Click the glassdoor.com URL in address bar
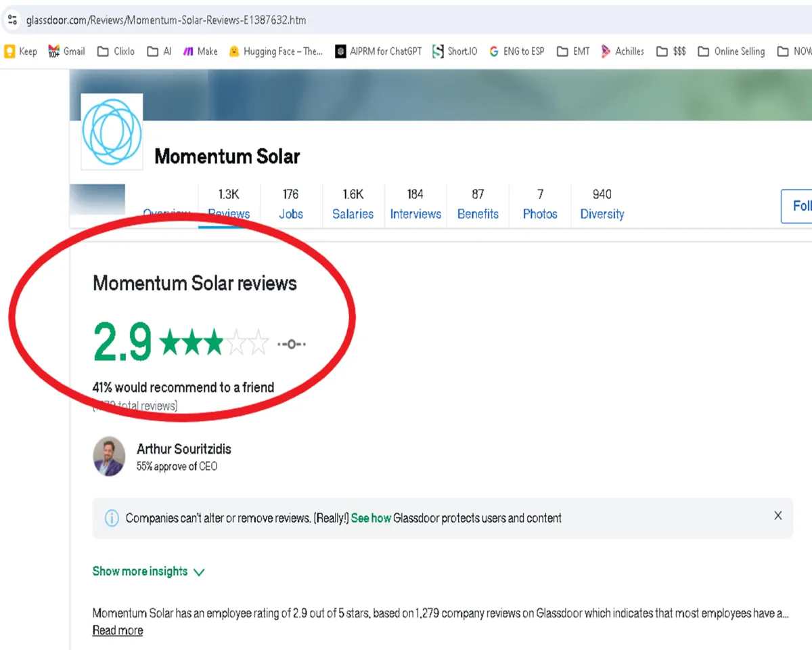Screen dimensions: 812x650 pyautogui.click(x=166, y=20)
